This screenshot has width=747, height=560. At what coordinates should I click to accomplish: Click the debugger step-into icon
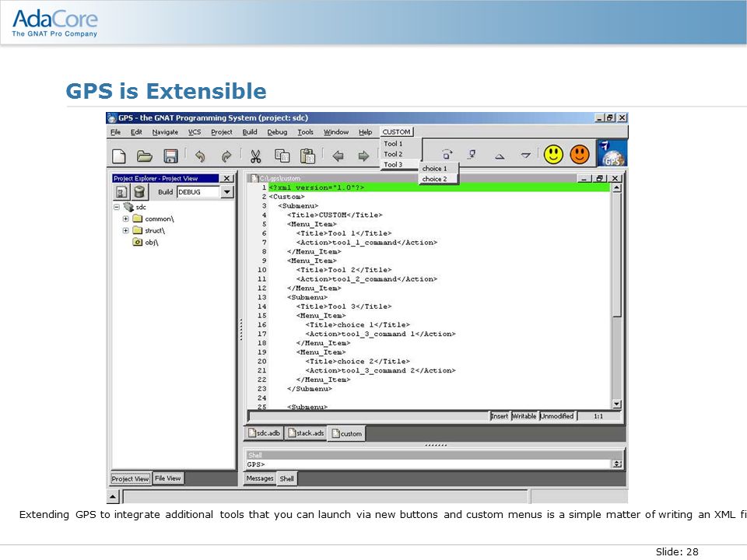[x=472, y=154]
